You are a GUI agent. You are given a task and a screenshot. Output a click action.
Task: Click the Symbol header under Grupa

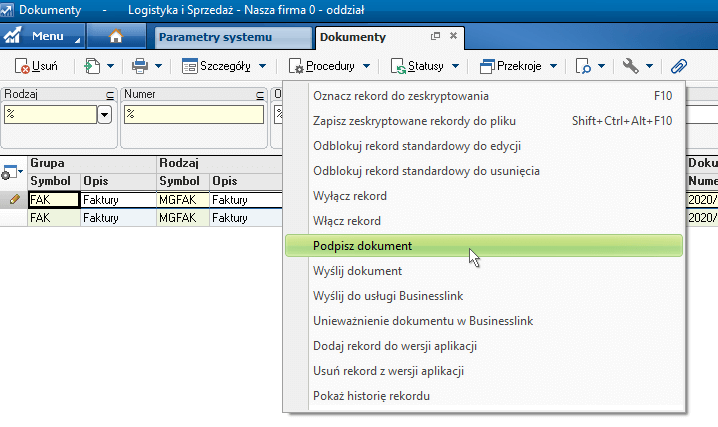point(54,181)
